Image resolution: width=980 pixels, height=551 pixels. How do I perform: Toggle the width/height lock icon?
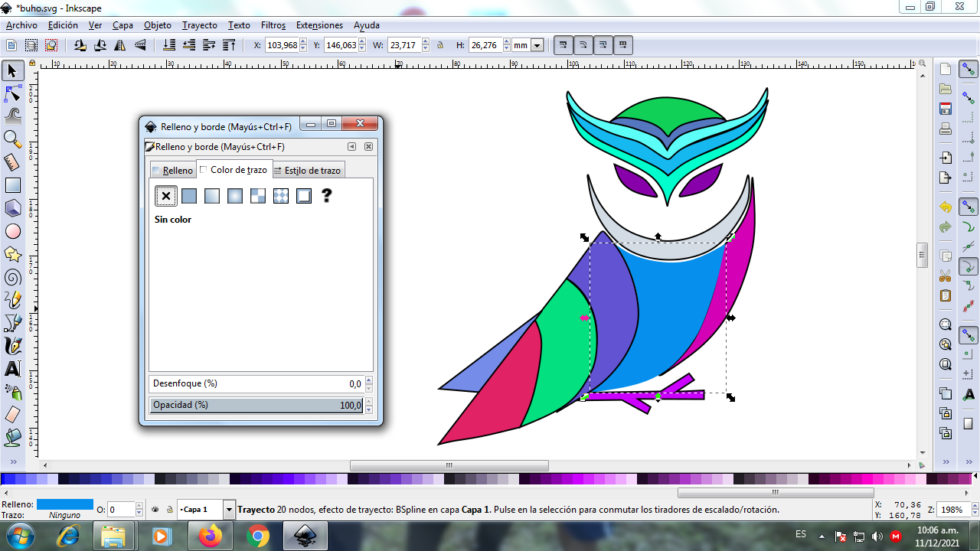[x=439, y=45]
